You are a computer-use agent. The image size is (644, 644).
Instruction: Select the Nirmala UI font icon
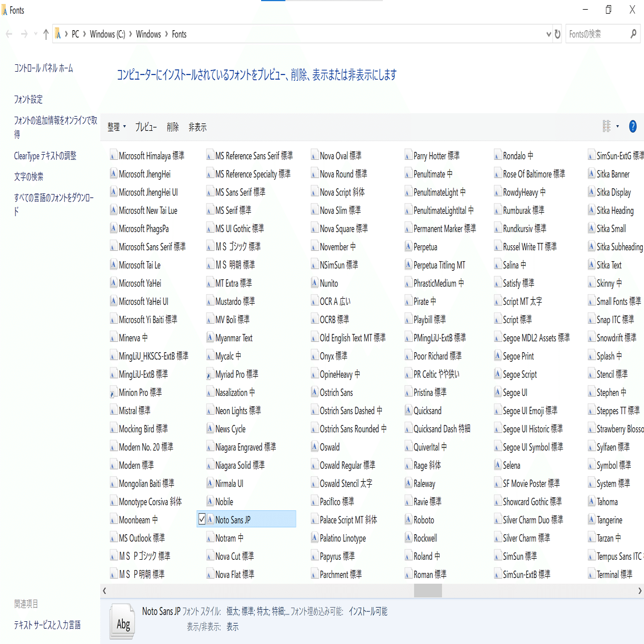(x=210, y=483)
